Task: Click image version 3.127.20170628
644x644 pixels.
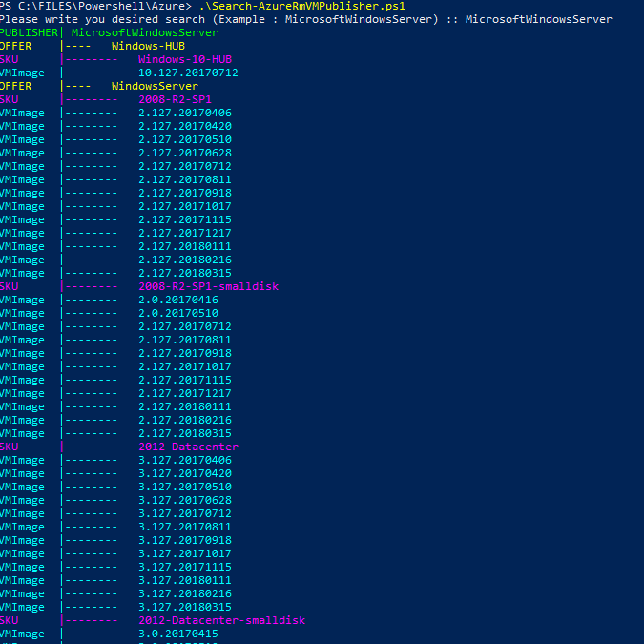Action: tap(185, 500)
